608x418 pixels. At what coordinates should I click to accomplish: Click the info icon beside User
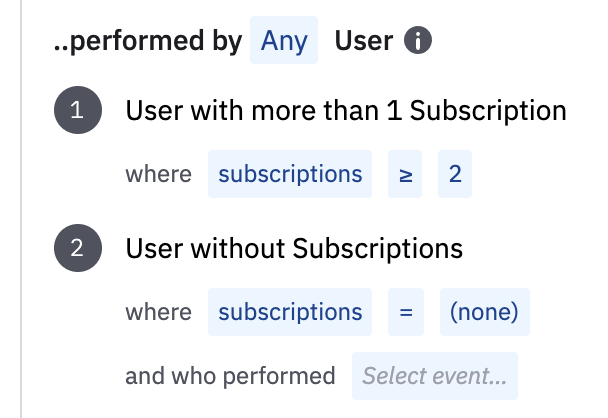coord(418,42)
